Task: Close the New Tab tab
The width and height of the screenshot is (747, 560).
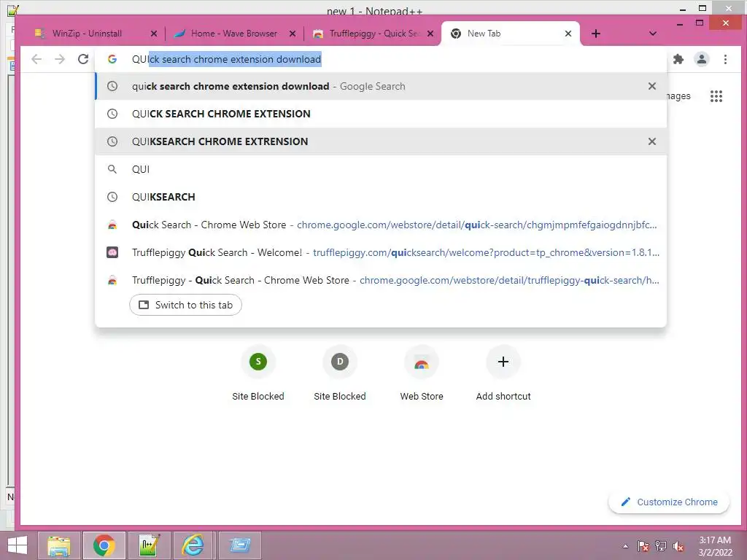Action: tap(568, 34)
